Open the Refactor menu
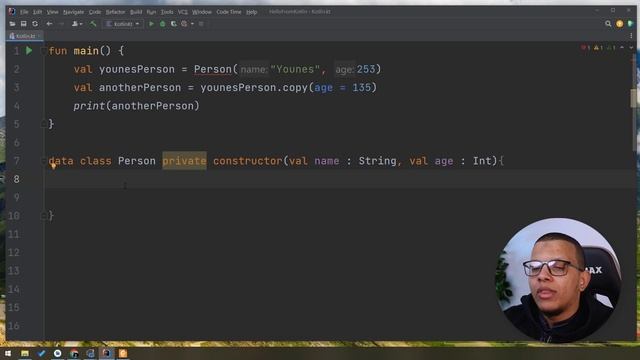This screenshot has height=360, width=640. pyautogui.click(x=116, y=12)
